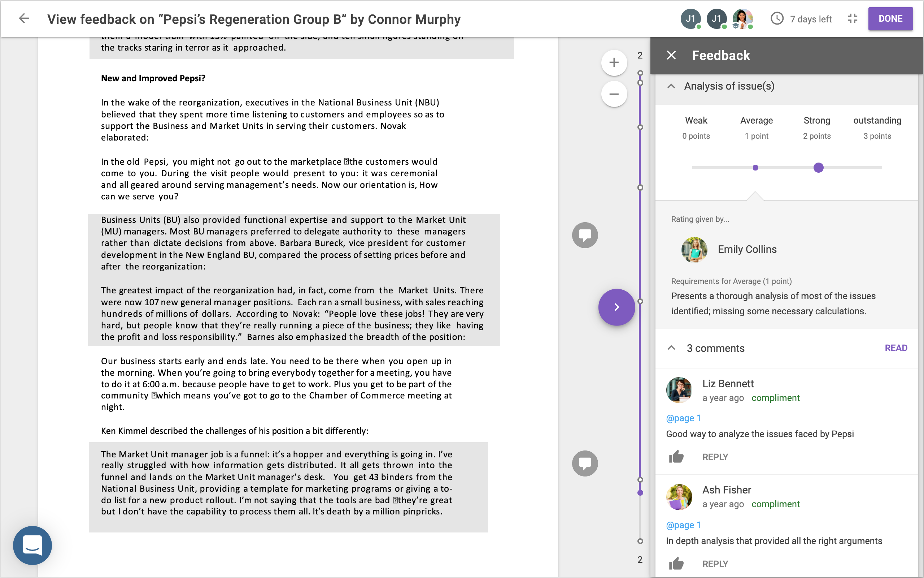
Task: Select the outstanding 3 points rating
Action: [x=877, y=128]
